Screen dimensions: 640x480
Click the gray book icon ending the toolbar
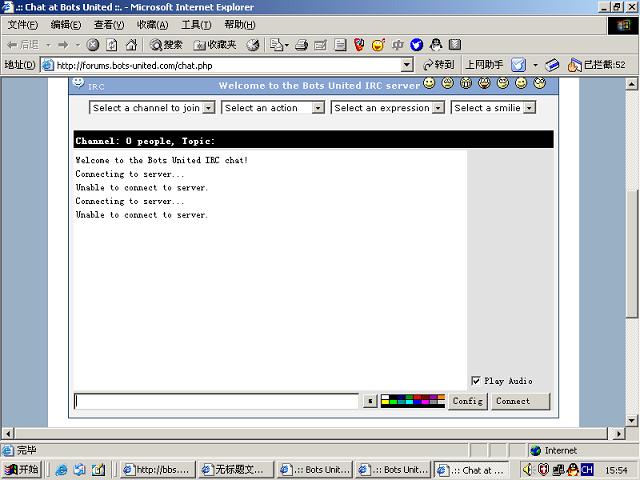(x=455, y=44)
